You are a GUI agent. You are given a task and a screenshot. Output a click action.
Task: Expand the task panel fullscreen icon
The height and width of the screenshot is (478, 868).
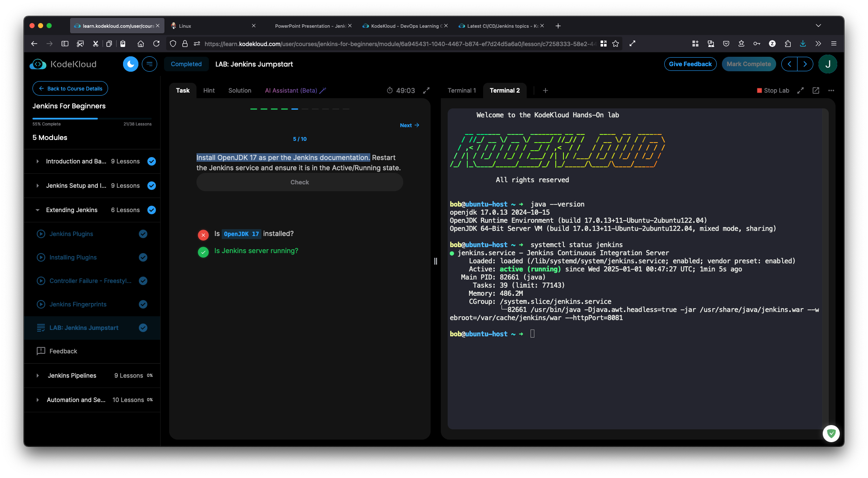pyautogui.click(x=426, y=90)
